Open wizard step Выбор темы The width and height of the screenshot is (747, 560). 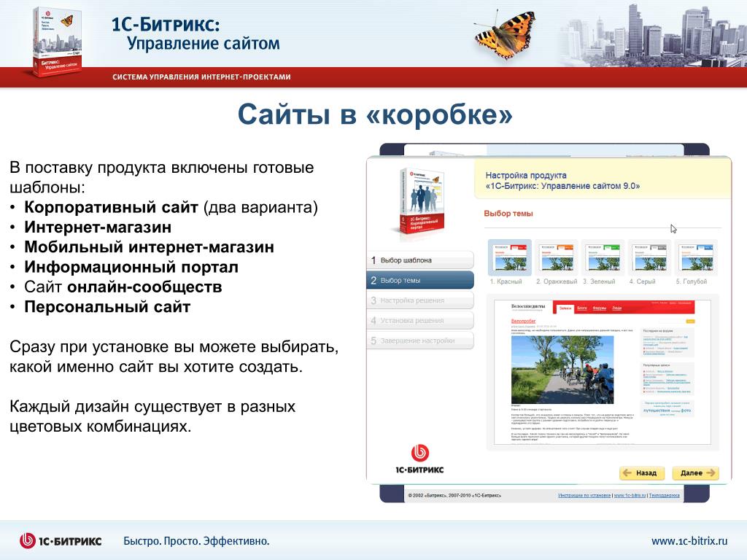click(x=420, y=280)
